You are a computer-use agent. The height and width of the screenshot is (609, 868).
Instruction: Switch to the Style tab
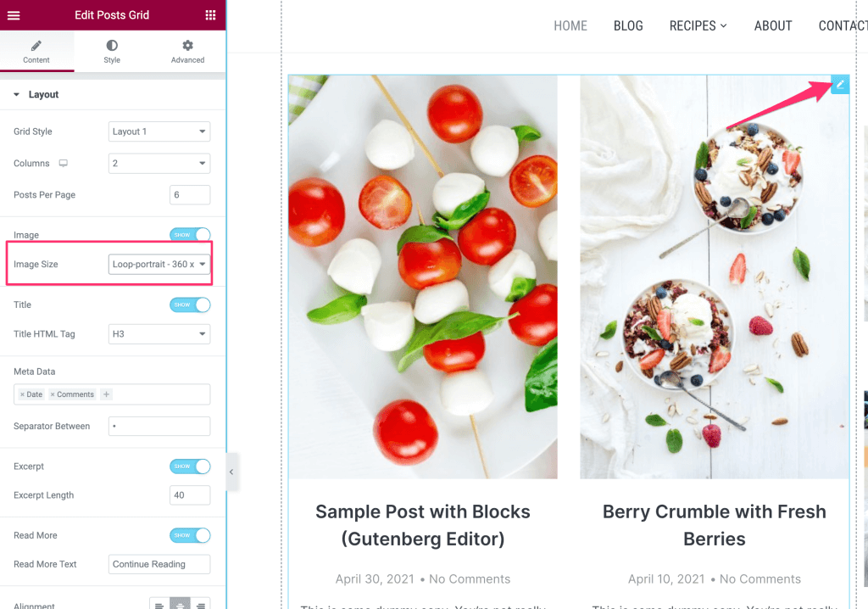tap(112, 52)
